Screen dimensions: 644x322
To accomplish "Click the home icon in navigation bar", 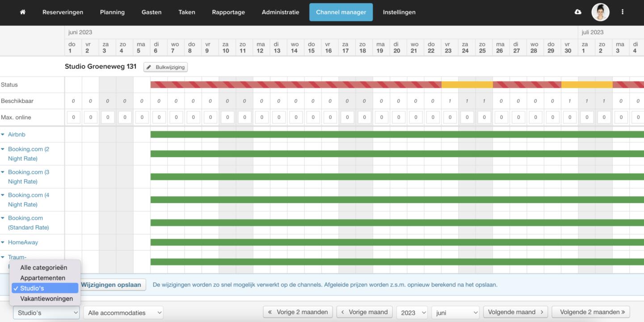I will [23, 12].
